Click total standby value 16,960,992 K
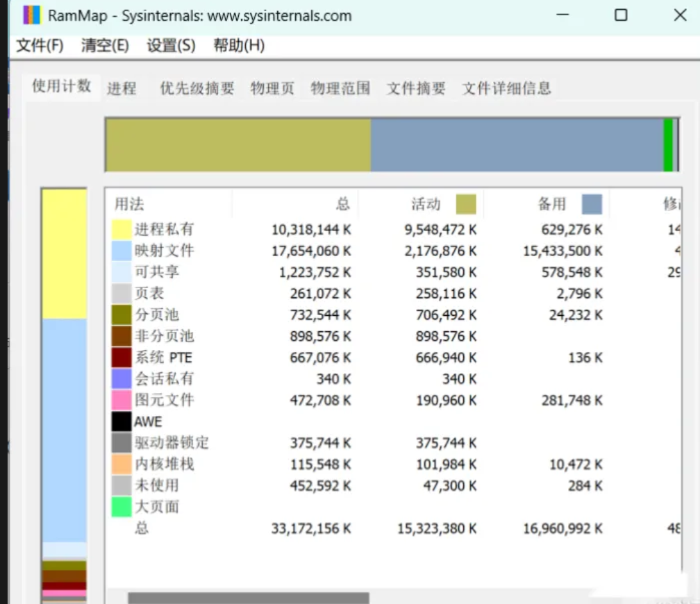Viewport: 700px width, 604px height. (x=563, y=529)
